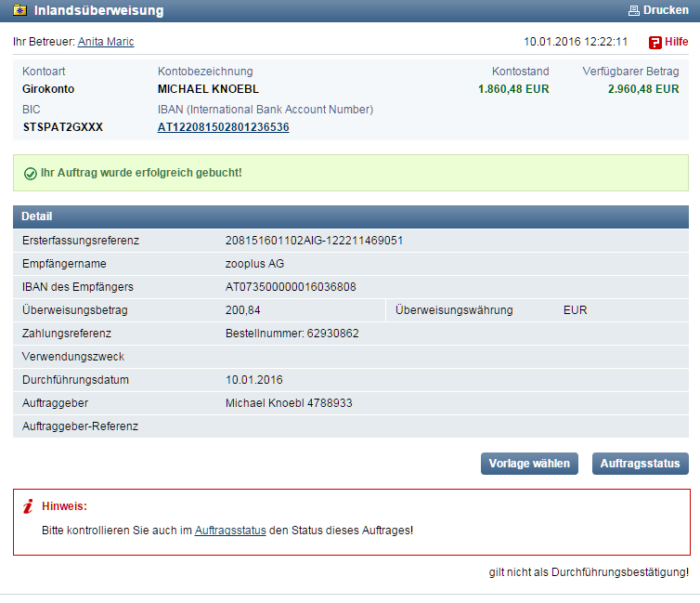Select the transfer amount 200,84
The image size is (700, 603).
[243, 310]
